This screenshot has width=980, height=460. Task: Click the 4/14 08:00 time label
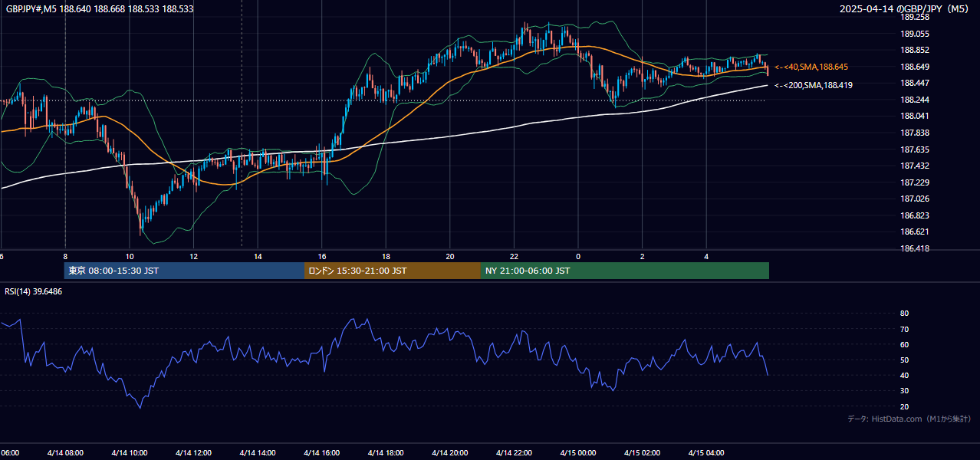tap(65, 453)
